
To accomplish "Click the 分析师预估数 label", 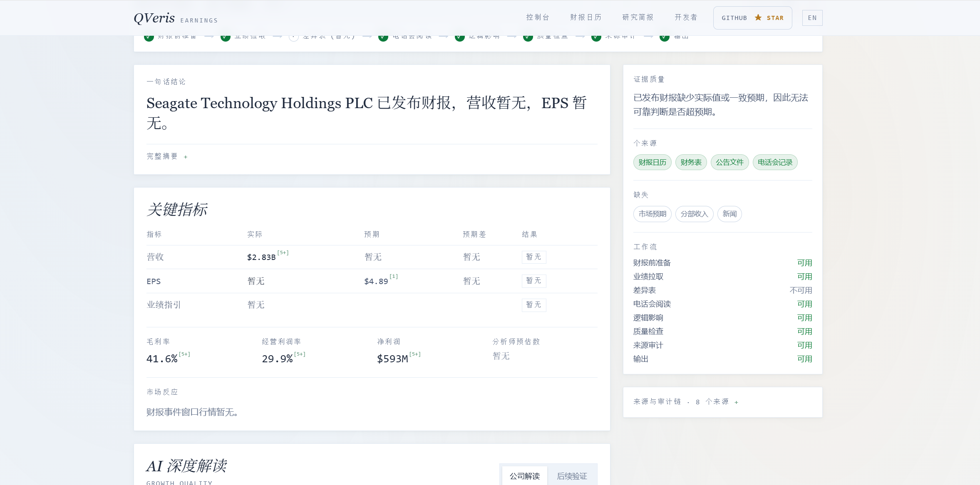I will pos(516,342).
